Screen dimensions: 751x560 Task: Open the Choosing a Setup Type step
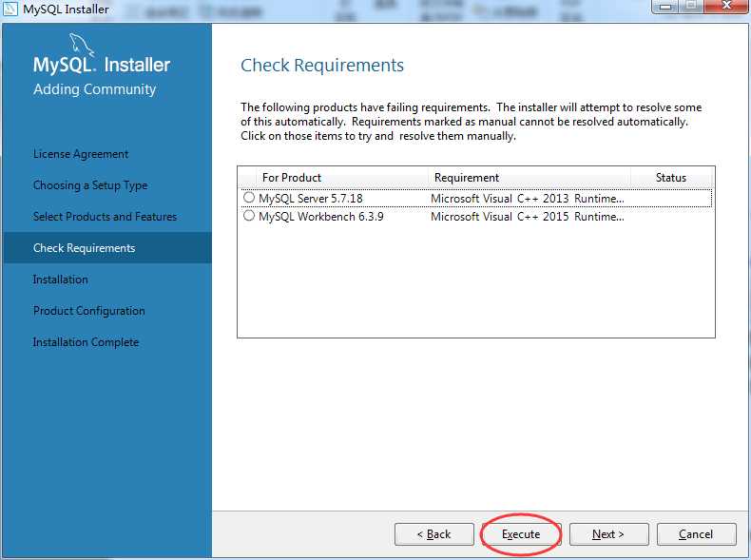pyautogui.click(x=90, y=185)
